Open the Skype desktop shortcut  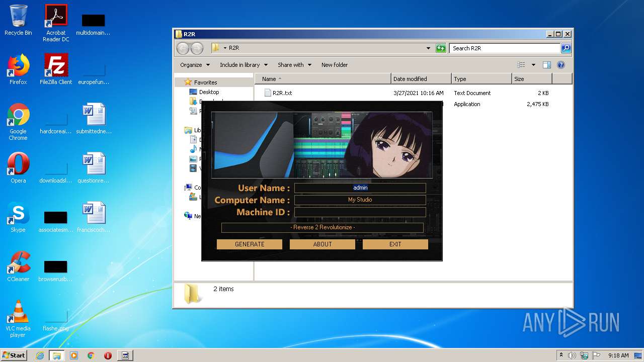click(x=18, y=217)
